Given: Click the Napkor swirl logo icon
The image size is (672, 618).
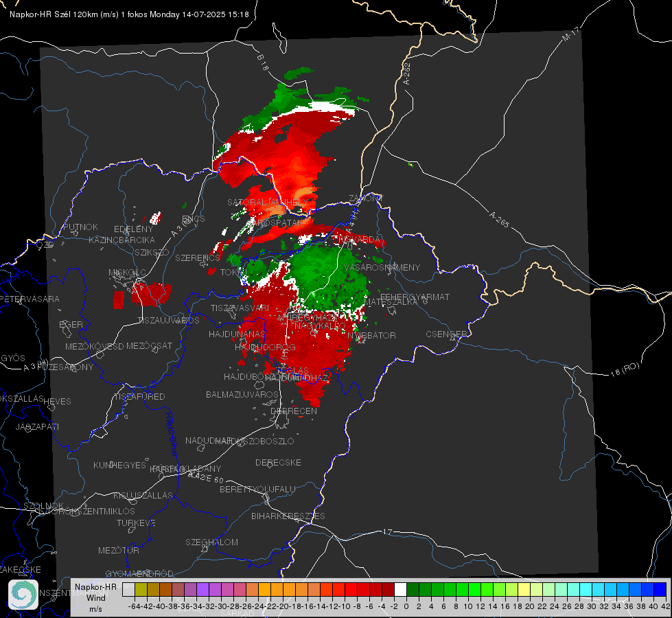Looking at the screenshot, I should (x=23, y=595).
